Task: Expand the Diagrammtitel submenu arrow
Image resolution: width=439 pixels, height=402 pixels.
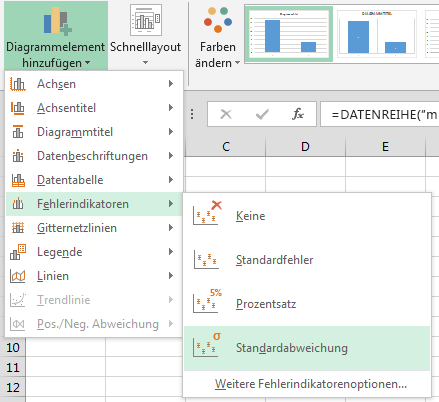Action: click(x=171, y=132)
